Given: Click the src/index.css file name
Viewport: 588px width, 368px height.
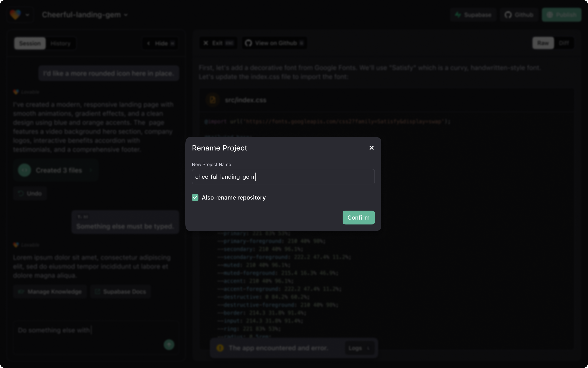Looking at the screenshot, I should 246,100.
